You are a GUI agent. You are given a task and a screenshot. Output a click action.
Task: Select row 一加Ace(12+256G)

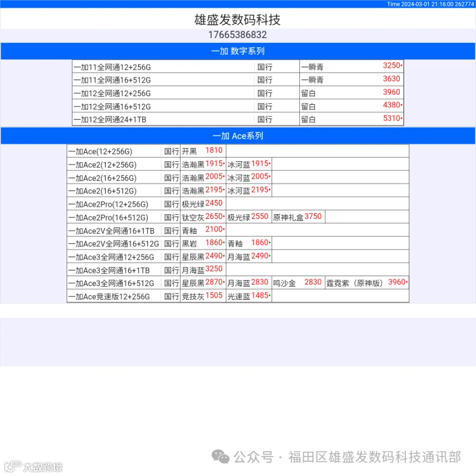[x=237, y=151]
